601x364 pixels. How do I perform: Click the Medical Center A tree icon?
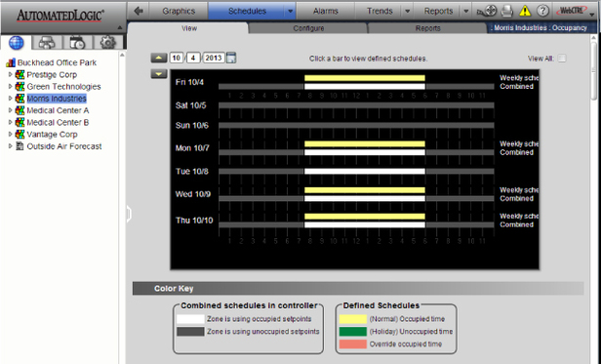click(20, 110)
